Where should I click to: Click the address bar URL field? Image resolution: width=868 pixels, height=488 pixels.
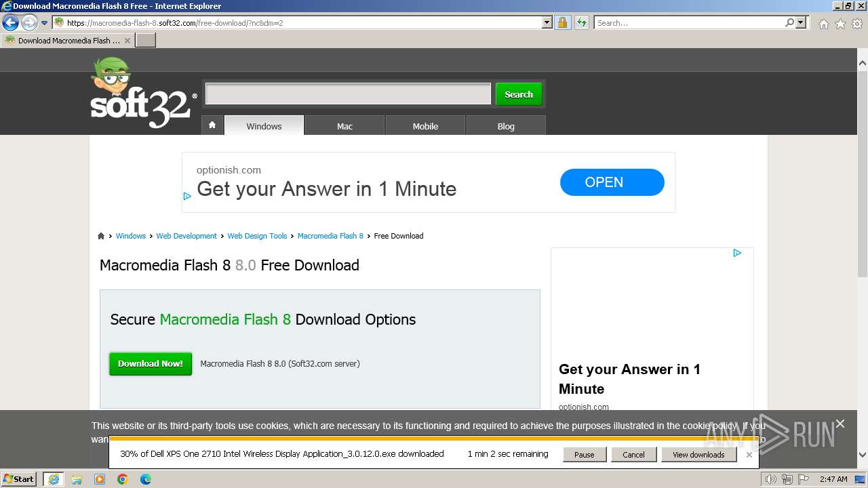coord(302,23)
